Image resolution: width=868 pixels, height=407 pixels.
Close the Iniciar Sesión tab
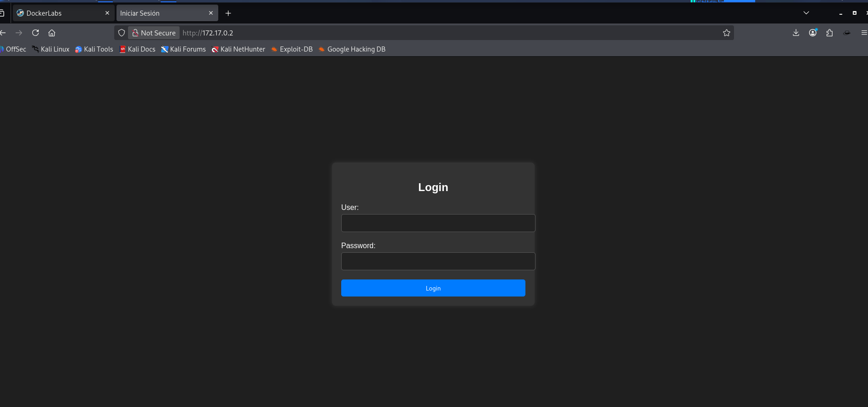(211, 13)
